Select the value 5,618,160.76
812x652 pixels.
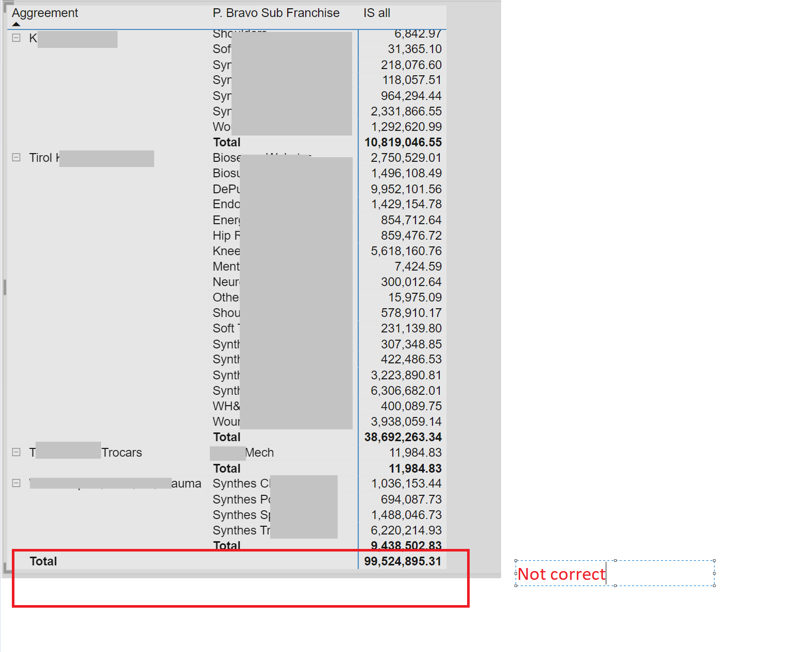pos(406,251)
